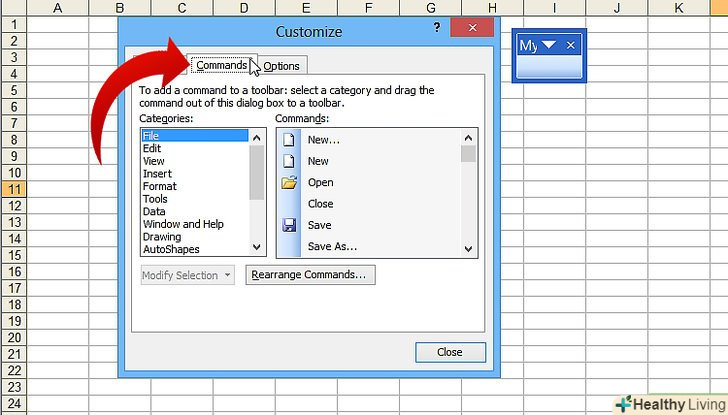Click cell A5 in the spreadsheet
728x415 pixels.
tap(58, 90)
